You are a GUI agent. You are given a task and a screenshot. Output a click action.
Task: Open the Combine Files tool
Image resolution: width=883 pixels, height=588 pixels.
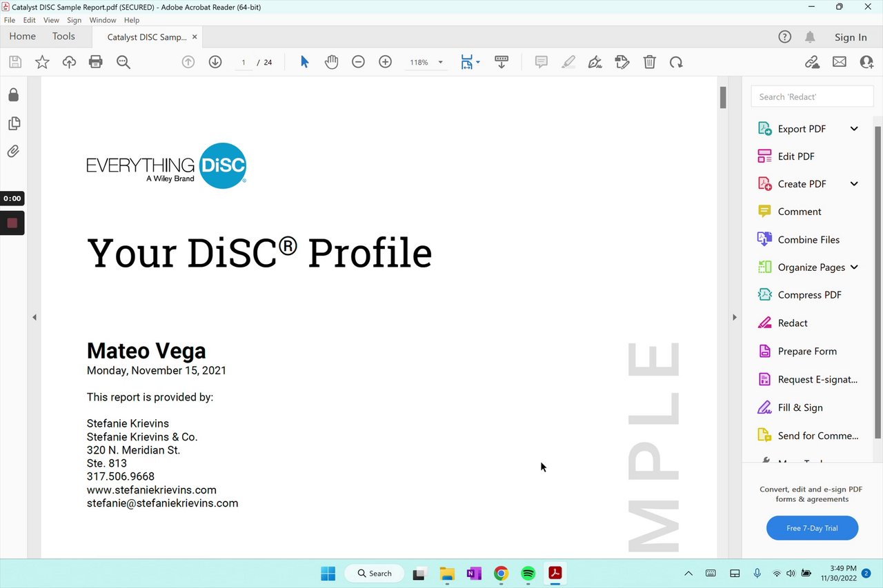(807, 240)
